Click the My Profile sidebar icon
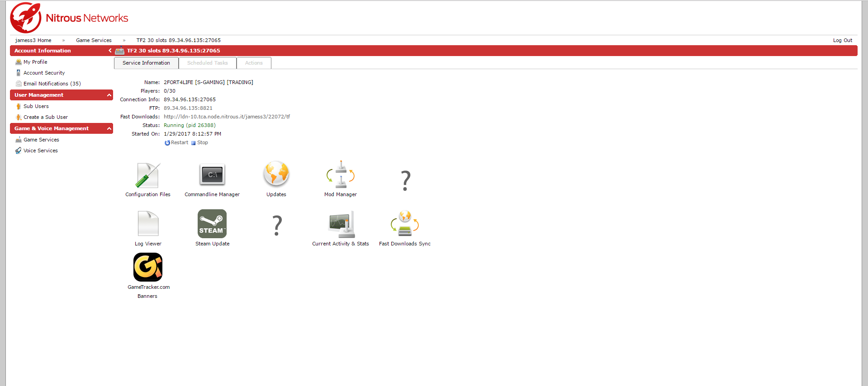This screenshot has width=868, height=386. pos(19,62)
